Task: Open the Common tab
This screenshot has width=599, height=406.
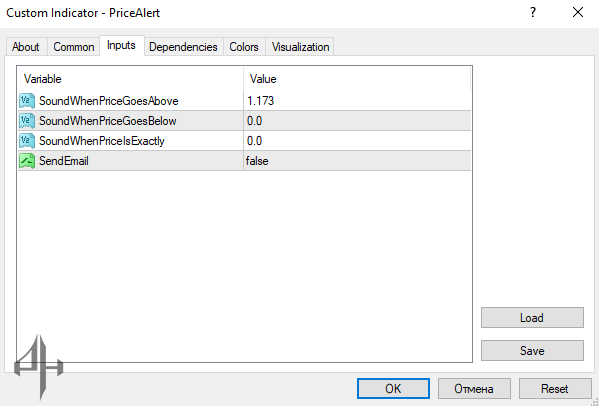Action: [73, 47]
